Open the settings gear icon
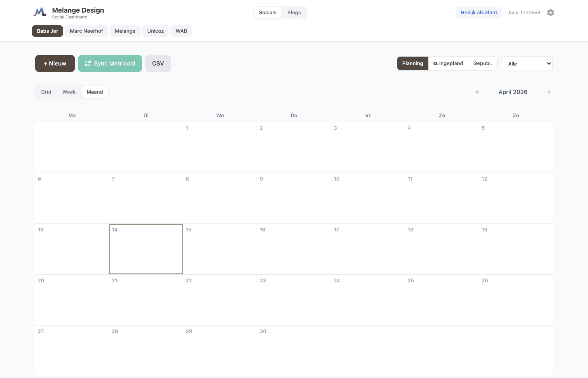The height and width of the screenshot is (378, 588). [x=550, y=12]
